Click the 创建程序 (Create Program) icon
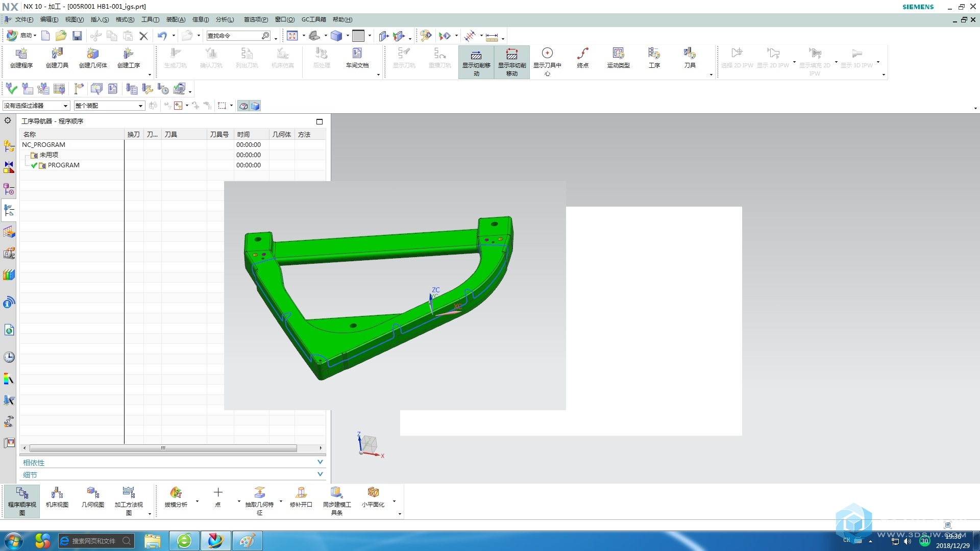980x551 pixels. (x=21, y=58)
